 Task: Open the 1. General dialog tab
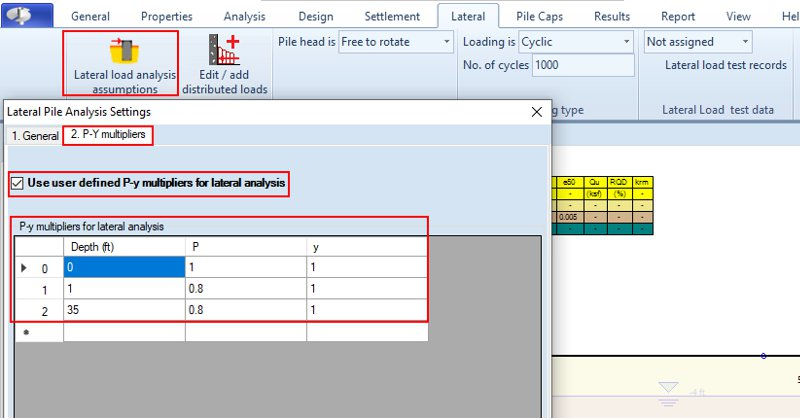click(x=35, y=136)
